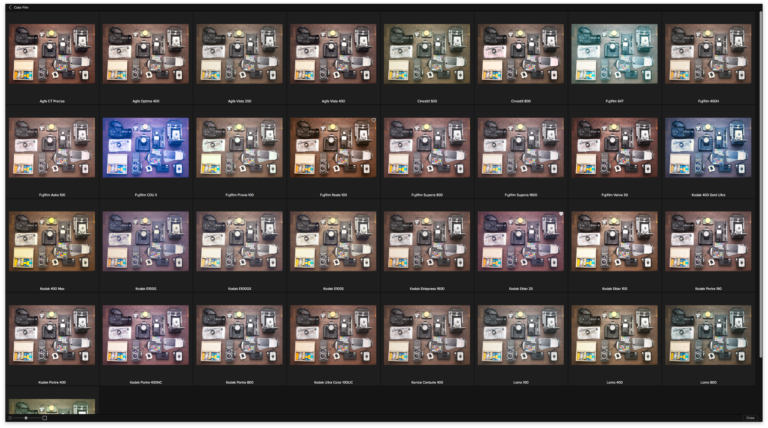Select the Fujifilm 400H thumbnail
768x428 pixels.
708,54
